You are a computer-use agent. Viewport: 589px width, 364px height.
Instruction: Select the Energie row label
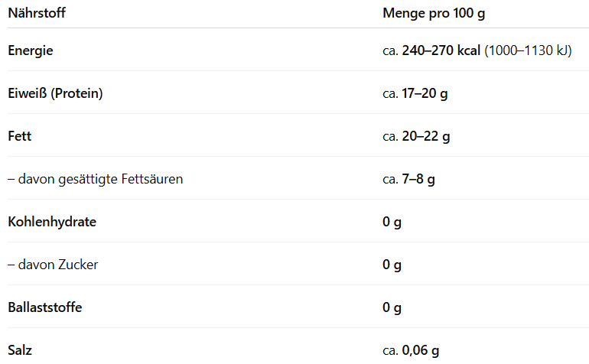pos(31,50)
